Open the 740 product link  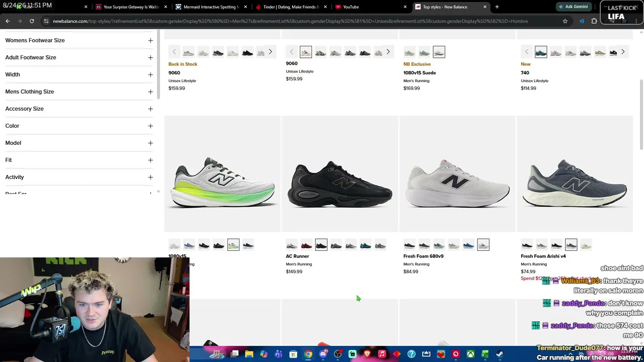[x=525, y=73]
